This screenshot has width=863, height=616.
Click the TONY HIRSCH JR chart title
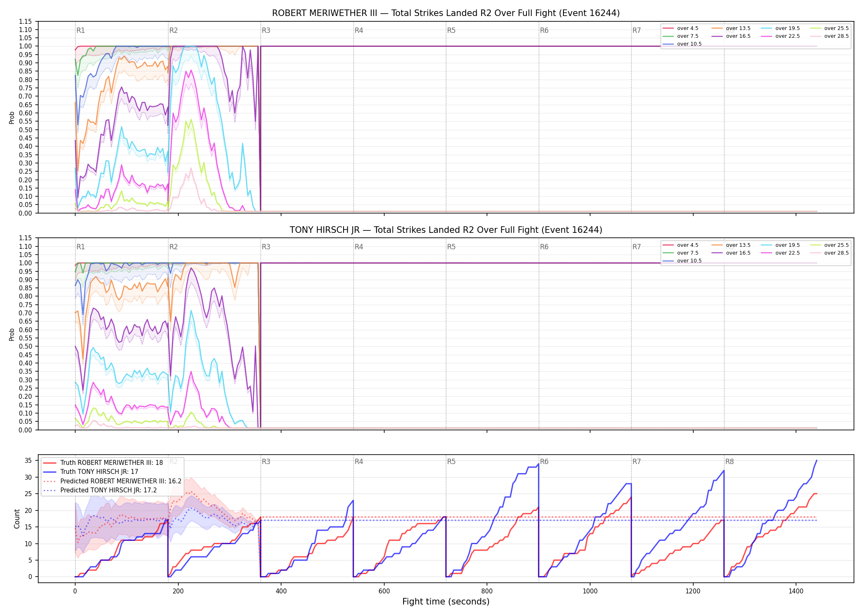446,230
